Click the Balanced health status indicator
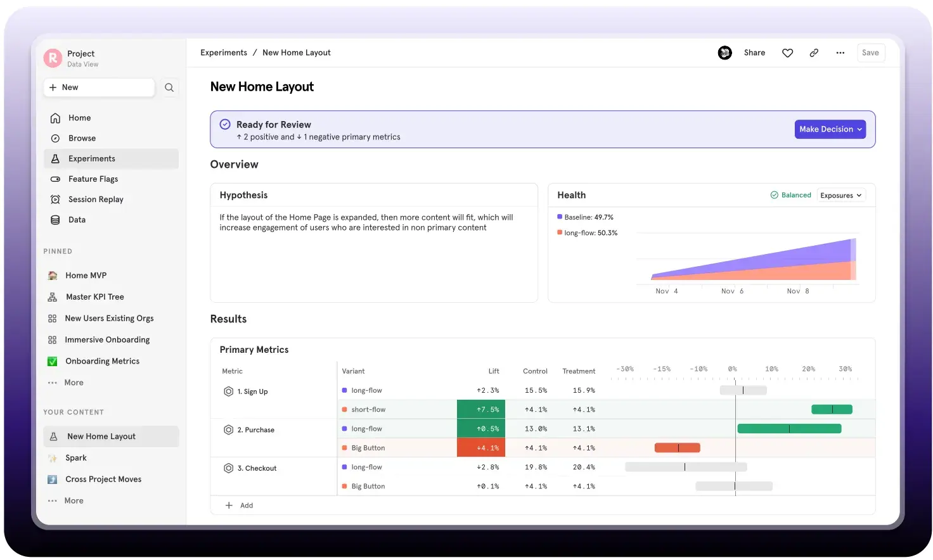Image resolution: width=933 pixels, height=560 pixels. pos(790,194)
